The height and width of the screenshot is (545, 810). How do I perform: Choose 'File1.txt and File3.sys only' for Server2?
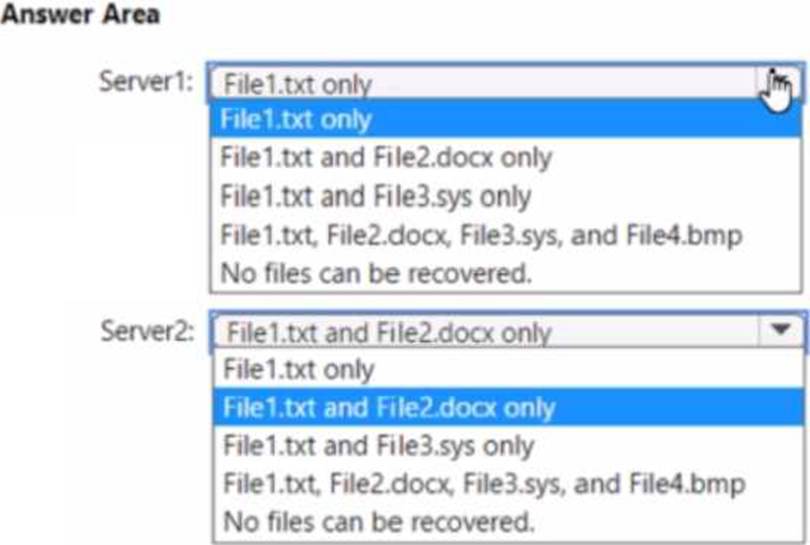(x=509, y=445)
